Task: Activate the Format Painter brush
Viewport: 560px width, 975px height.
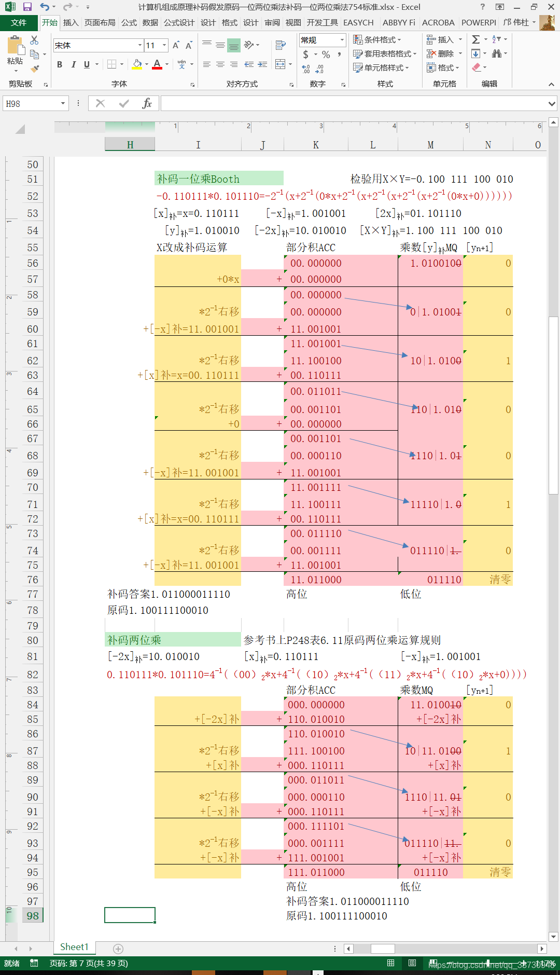Action: (x=35, y=68)
